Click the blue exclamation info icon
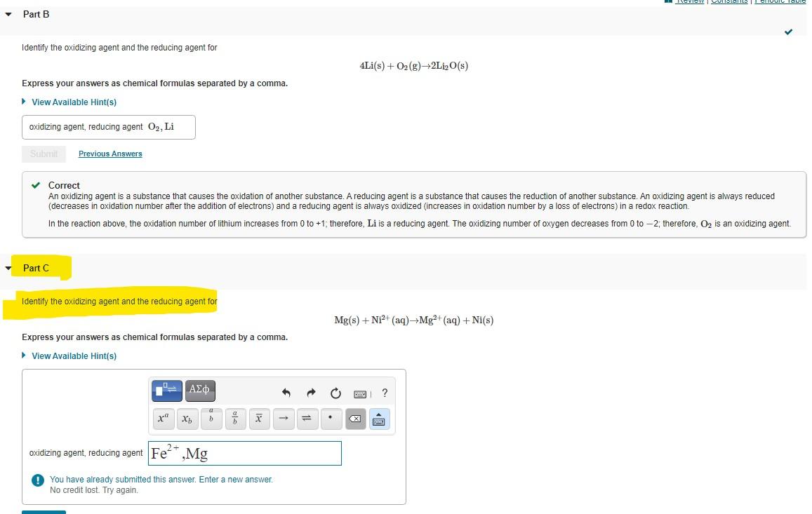 pyautogui.click(x=38, y=480)
